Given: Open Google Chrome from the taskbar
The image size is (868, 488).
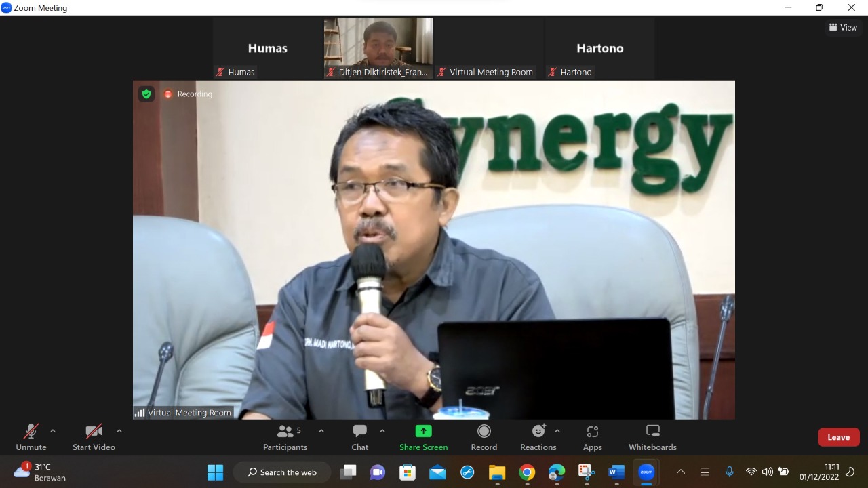Looking at the screenshot, I should pos(527,472).
